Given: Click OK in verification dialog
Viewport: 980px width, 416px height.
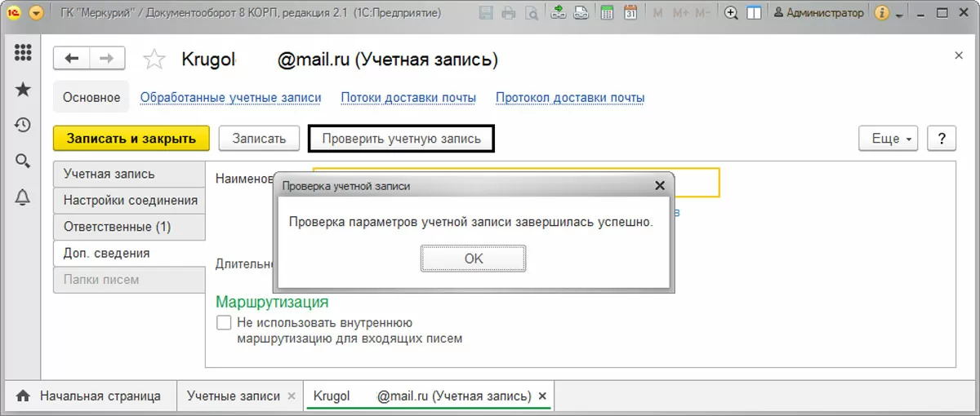Looking at the screenshot, I should coord(473,259).
